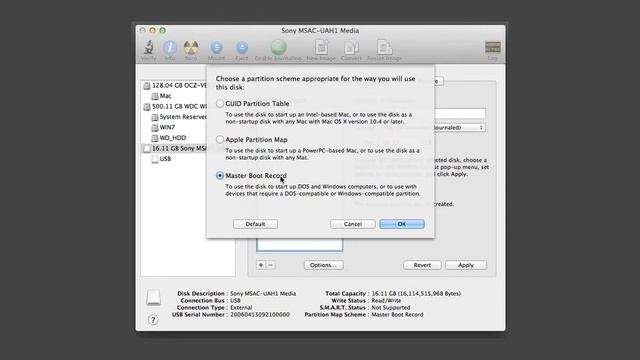Confirm the scheme with OK button
This screenshot has width=640, height=360.
click(x=402, y=224)
